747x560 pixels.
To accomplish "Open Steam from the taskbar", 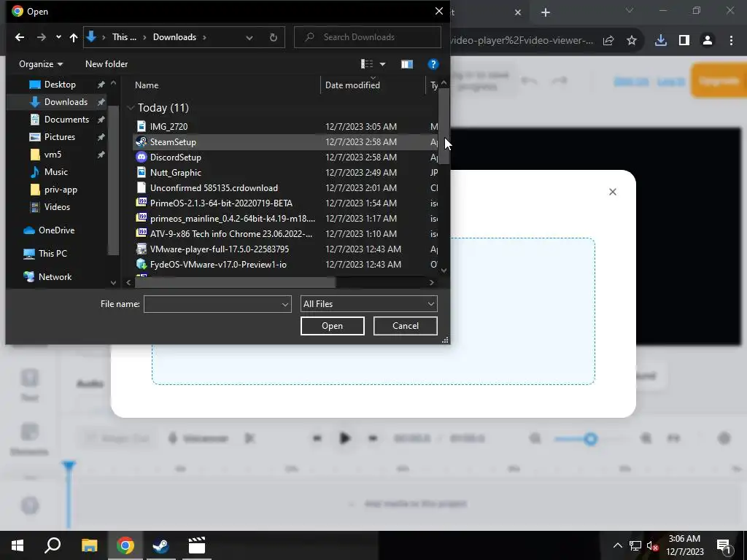I will point(160,545).
